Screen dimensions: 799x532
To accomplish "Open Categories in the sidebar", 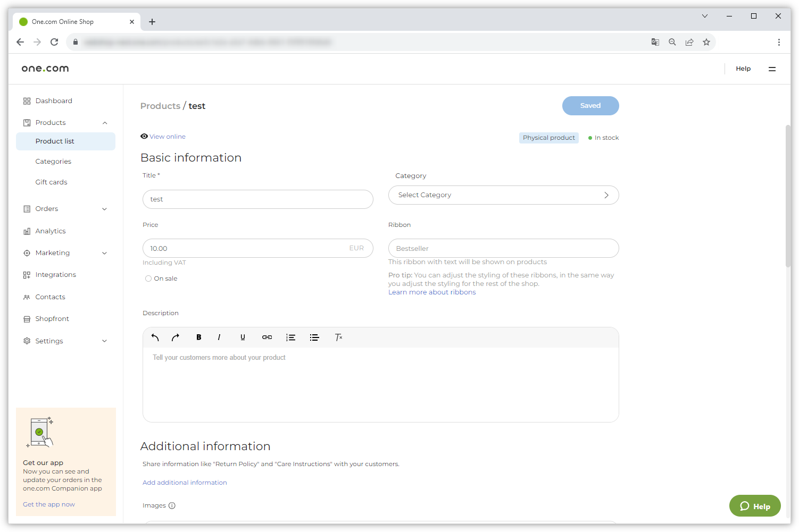I will coord(53,162).
